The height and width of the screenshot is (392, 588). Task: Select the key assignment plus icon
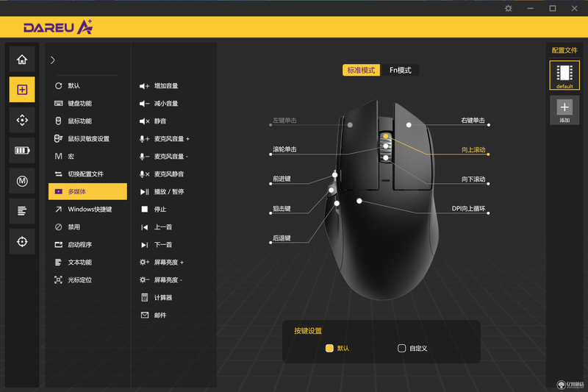coord(22,90)
